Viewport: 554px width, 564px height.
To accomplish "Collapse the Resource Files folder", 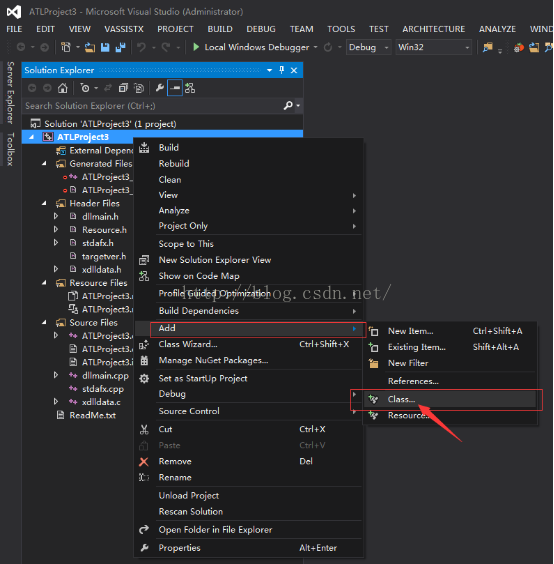I will 44,283.
